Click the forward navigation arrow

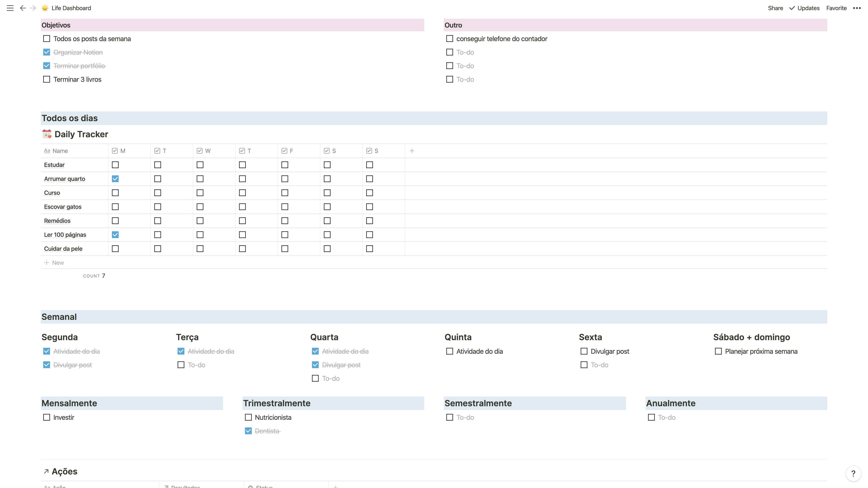(x=33, y=8)
